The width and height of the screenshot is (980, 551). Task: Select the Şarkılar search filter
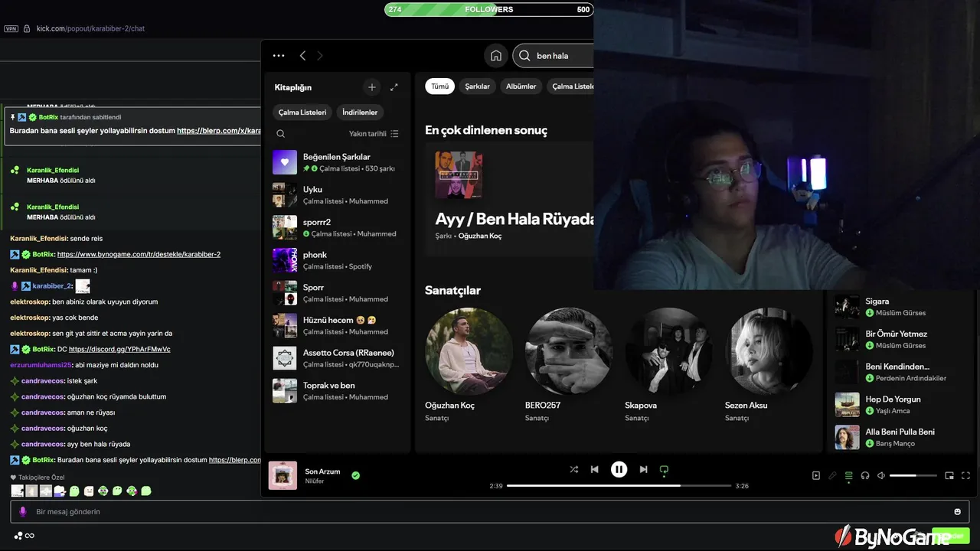(478, 86)
